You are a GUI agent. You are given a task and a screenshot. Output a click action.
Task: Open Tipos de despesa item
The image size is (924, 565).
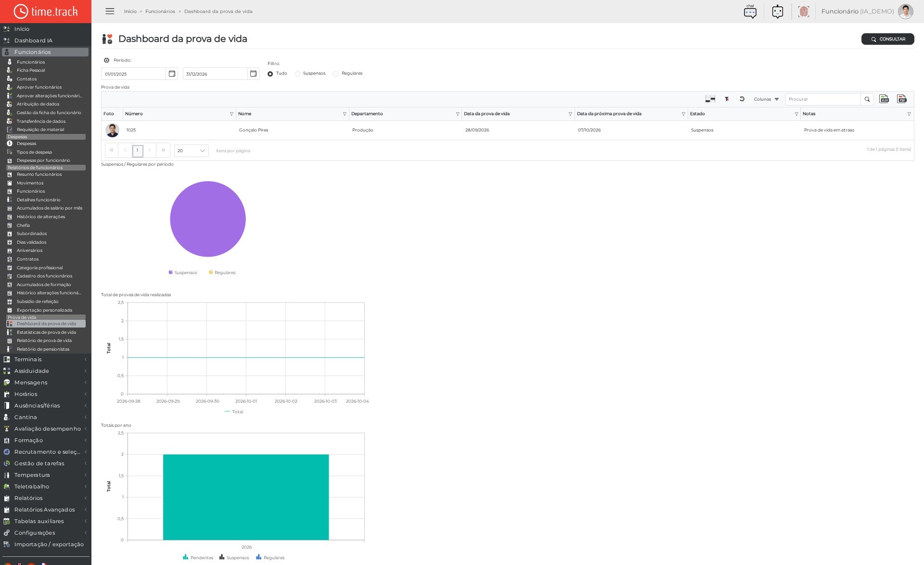pyautogui.click(x=34, y=152)
